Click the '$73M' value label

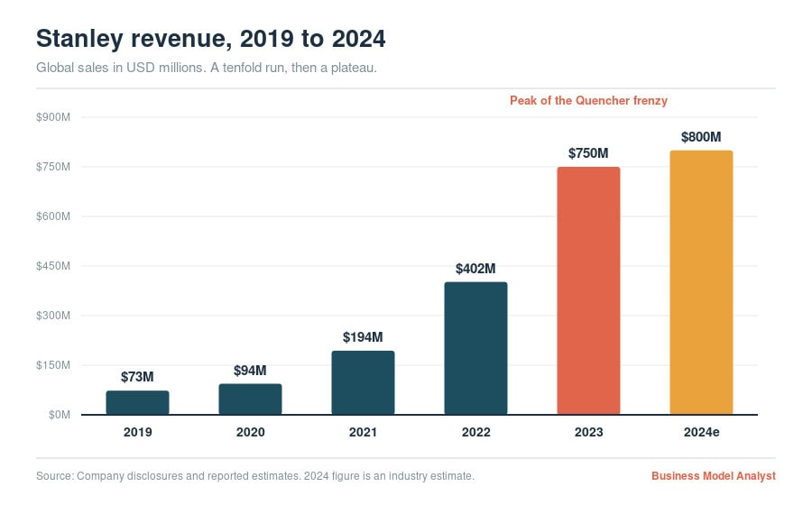[137, 377]
